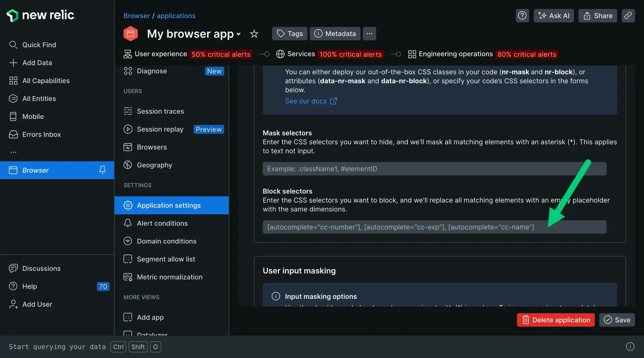Viewport: 644px width, 358px height.
Task: Open Session replay in the sidebar
Action: point(160,129)
